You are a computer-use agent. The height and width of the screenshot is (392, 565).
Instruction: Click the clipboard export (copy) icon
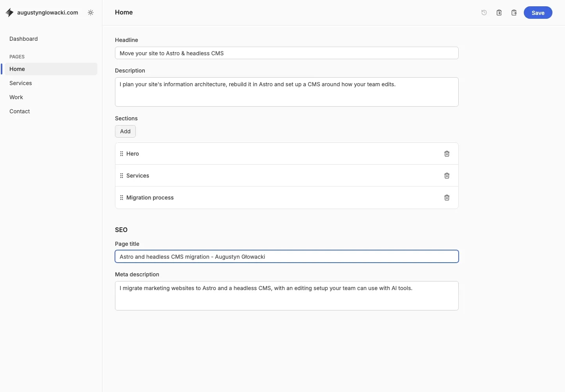pyautogui.click(x=514, y=13)
